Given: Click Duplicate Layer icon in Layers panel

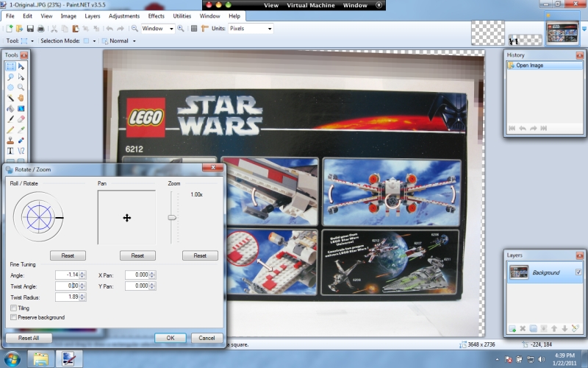Looking at the screenshot, I should click(533, 329).
